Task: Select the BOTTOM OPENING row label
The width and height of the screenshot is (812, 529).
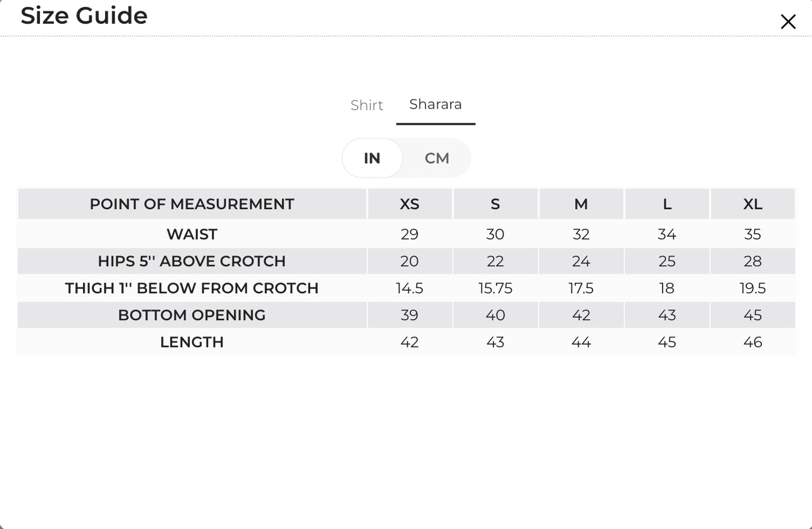Action: pos(192,315)
